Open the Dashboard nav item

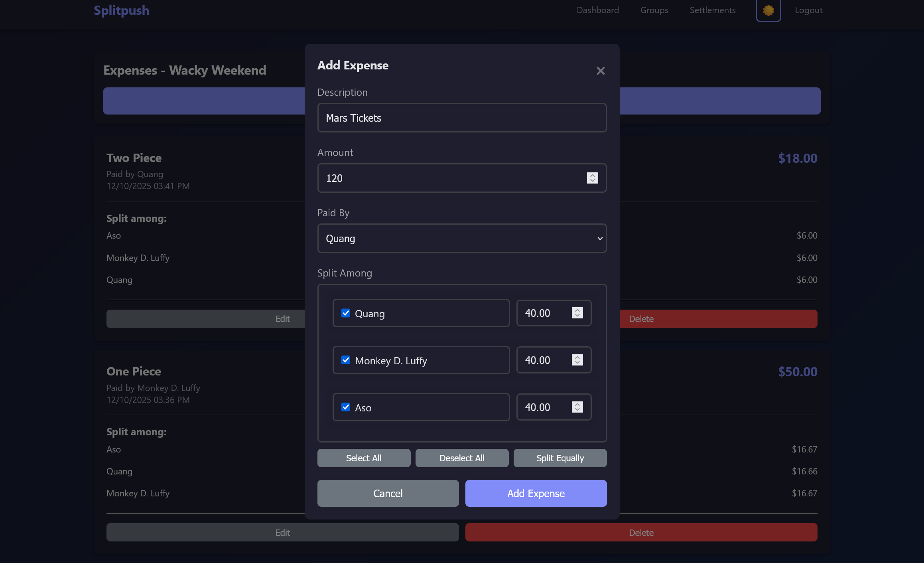(597, 10)
